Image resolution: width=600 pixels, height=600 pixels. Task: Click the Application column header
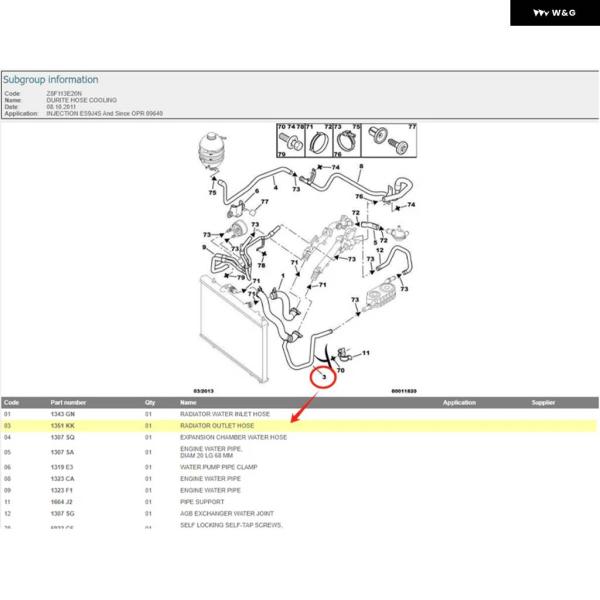pyautogui.click(x=459, y=402)
